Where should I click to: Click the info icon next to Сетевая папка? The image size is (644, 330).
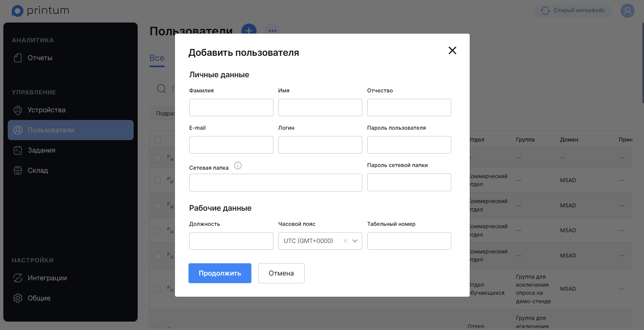(x=238, y=165)
